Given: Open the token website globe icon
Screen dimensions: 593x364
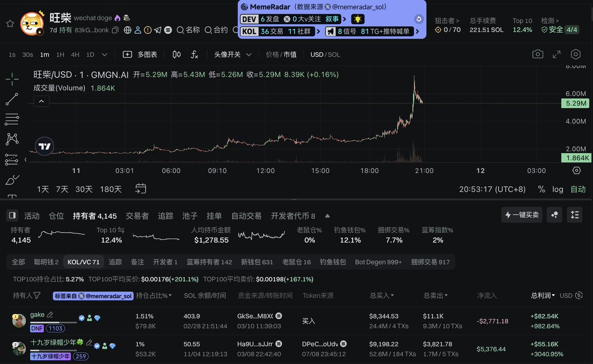Looking at the screenshot, I should coord(127,30).
